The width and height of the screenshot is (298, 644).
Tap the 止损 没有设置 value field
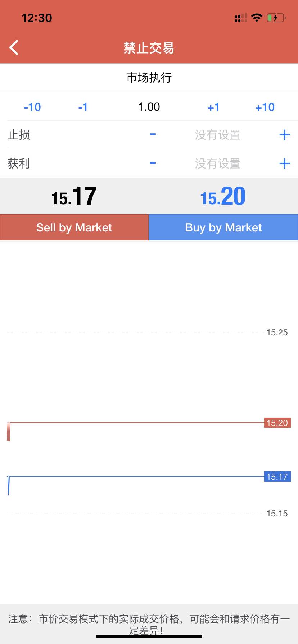(x=218, y=135)
